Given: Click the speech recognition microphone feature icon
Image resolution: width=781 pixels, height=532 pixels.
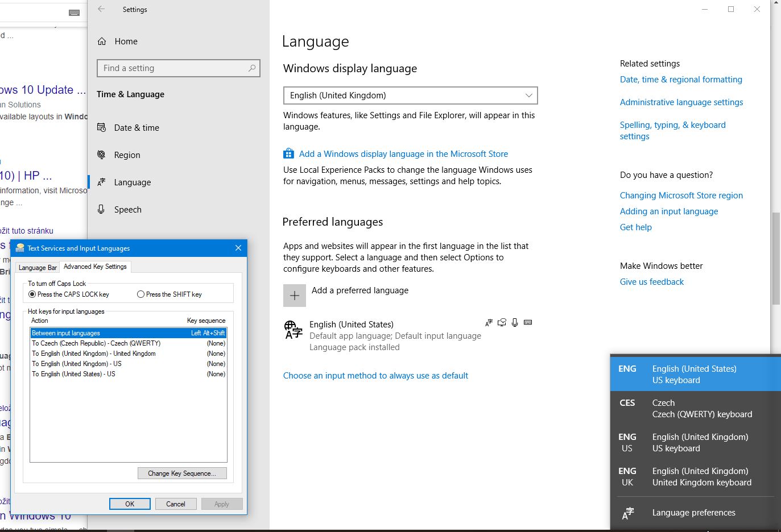Looking at the screenshot, I should click(515, 323).
